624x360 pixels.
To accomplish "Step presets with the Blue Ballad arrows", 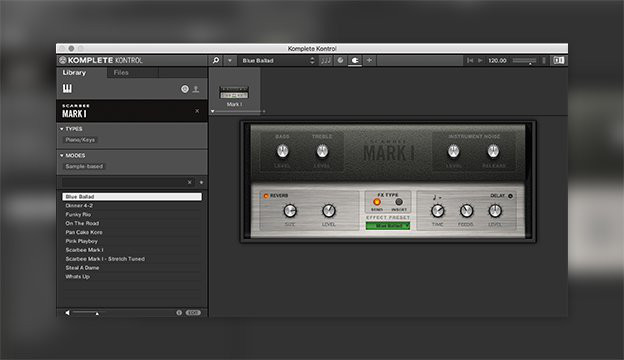I will pos(312,60).
